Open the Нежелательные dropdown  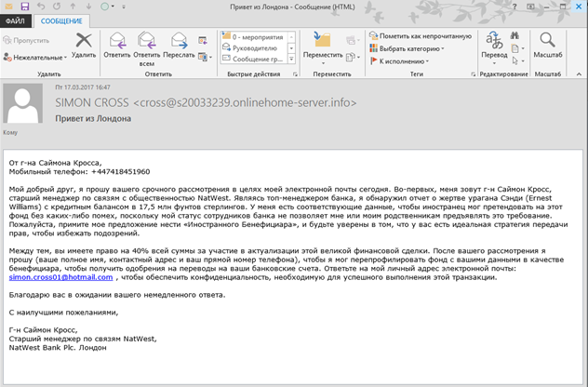pyautogui.click(x=34, y=58)
